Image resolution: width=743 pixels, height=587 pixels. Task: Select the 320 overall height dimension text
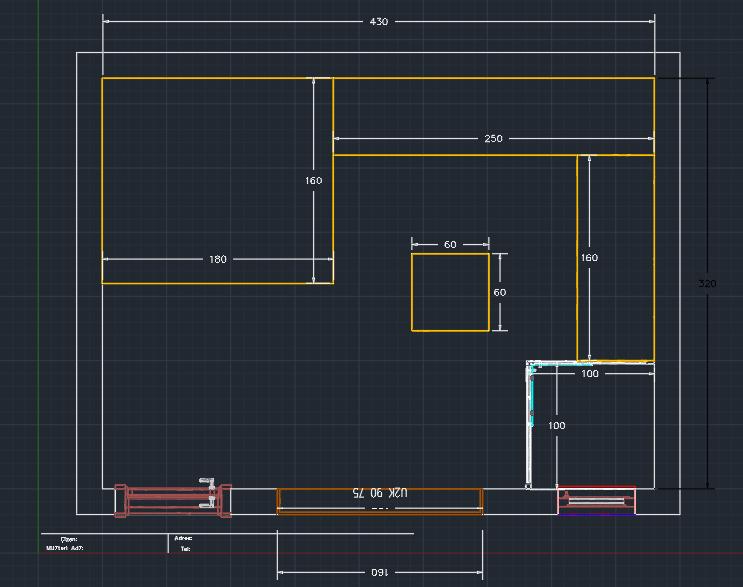point(706,284)
